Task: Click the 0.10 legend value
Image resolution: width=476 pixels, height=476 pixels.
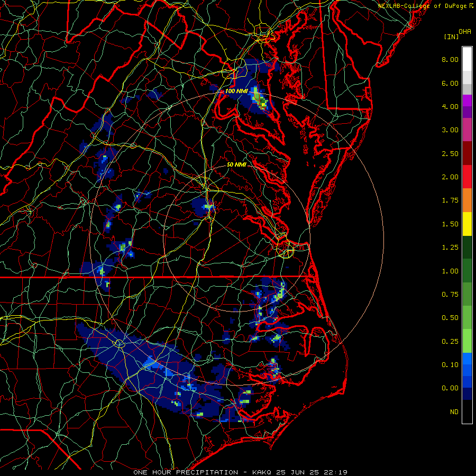Action: coord(450,365)
